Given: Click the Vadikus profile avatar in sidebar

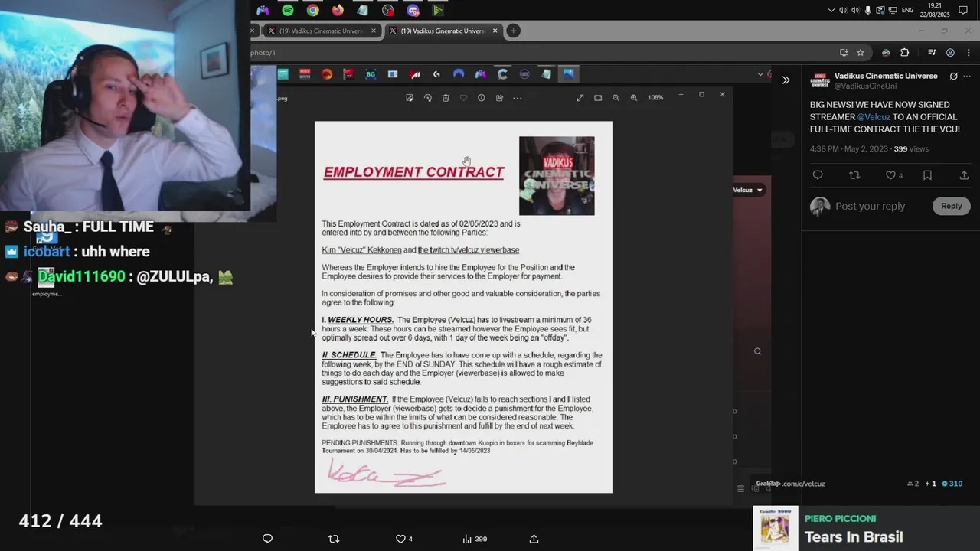Looking at the screenshot, I should 820,80.
